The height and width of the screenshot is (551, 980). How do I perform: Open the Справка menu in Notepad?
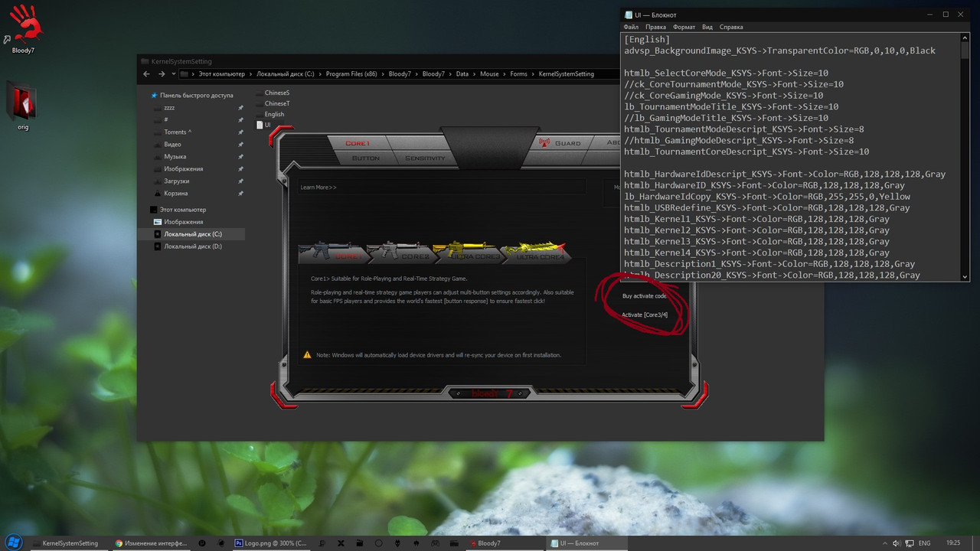tap(731, 27)
